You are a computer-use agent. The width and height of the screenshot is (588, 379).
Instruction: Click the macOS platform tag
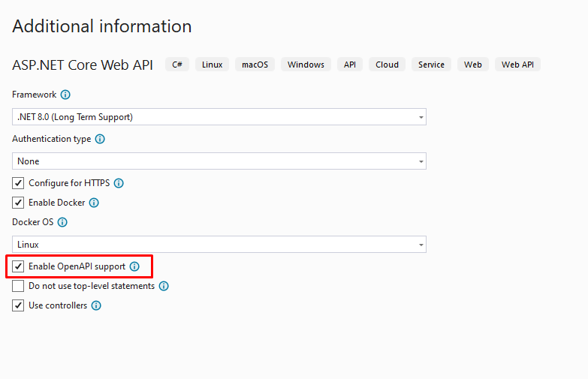(255, 65)
